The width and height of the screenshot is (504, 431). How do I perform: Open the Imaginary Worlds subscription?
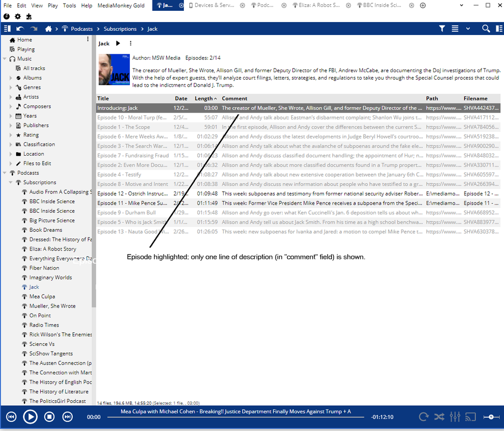pyautogui.click(x=51, y=277)
